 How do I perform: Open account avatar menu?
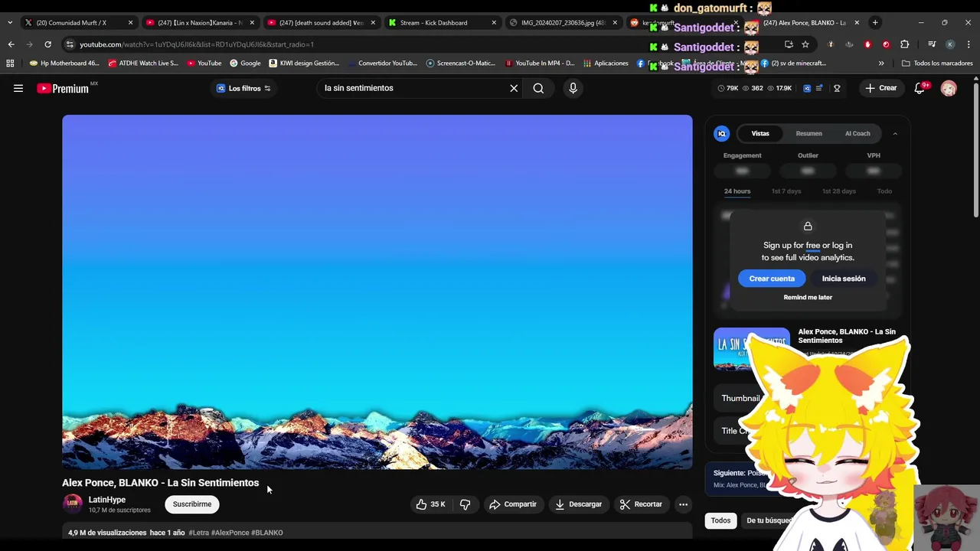(x=949, y=88)
